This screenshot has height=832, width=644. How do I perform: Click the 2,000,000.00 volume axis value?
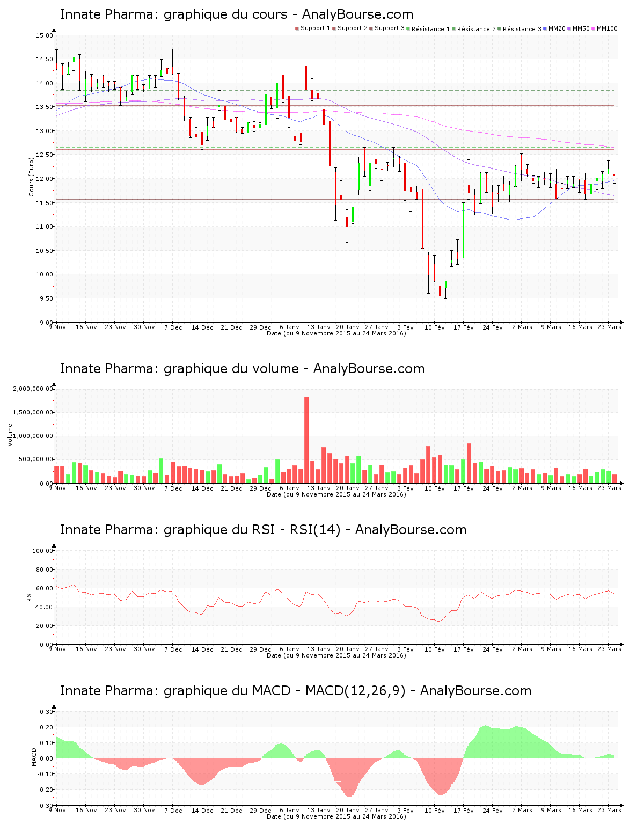(33, 389)
